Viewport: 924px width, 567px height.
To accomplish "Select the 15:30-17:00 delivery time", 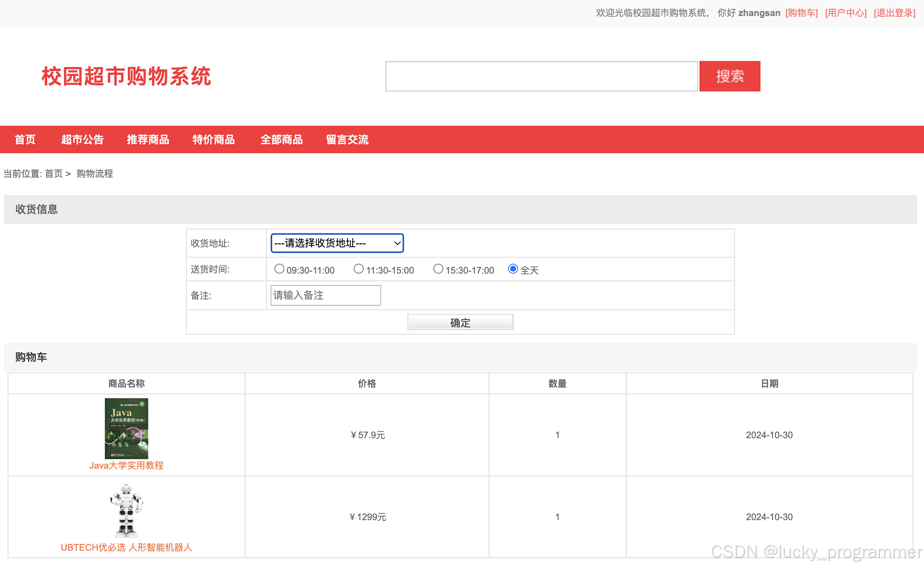I will pyautogui.click(x=438, y=269).
